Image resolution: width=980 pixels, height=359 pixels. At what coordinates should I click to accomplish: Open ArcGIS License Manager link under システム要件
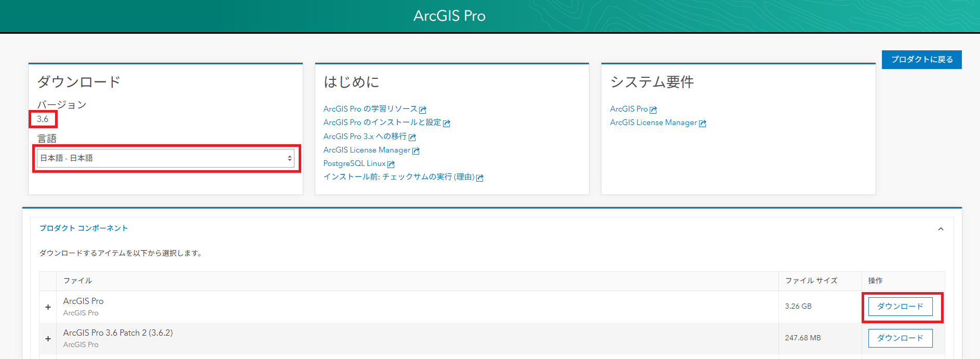pyautogui.click(x=653, y=122)
